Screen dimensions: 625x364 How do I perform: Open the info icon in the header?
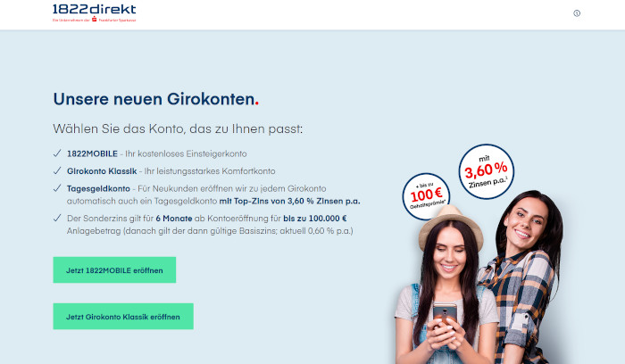577,13
